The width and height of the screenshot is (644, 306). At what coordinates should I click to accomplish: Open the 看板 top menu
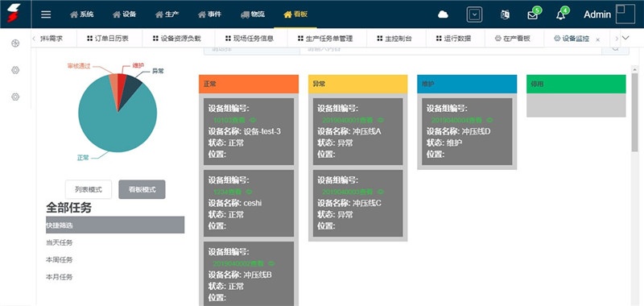pyautogui.click(x=295, y=14)
